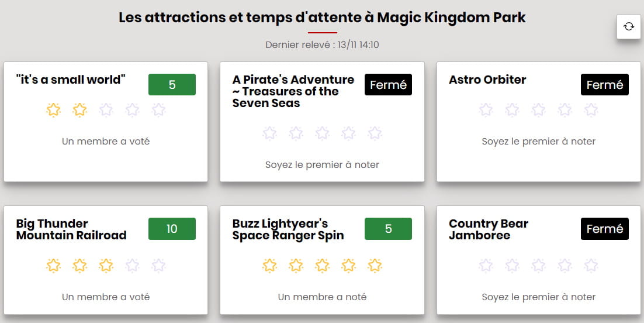
Task: Open A Pirate's Adventure attraction title
Action: click(x=293, y=91)
